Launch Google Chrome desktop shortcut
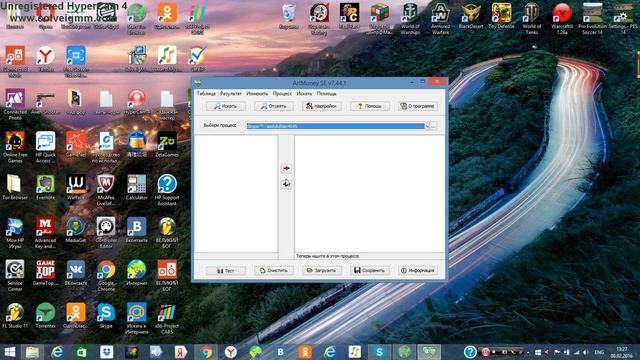The image size is (640, 360). [106, 275]
